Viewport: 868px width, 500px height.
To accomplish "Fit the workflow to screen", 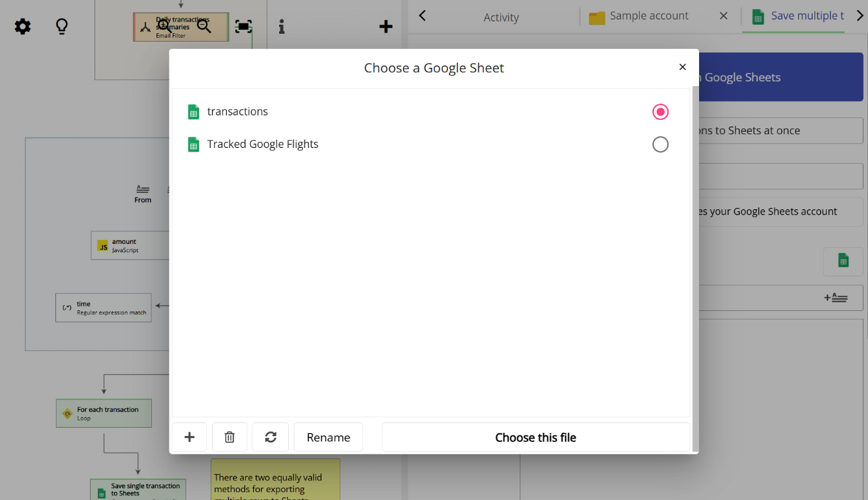I will point(243,26).
